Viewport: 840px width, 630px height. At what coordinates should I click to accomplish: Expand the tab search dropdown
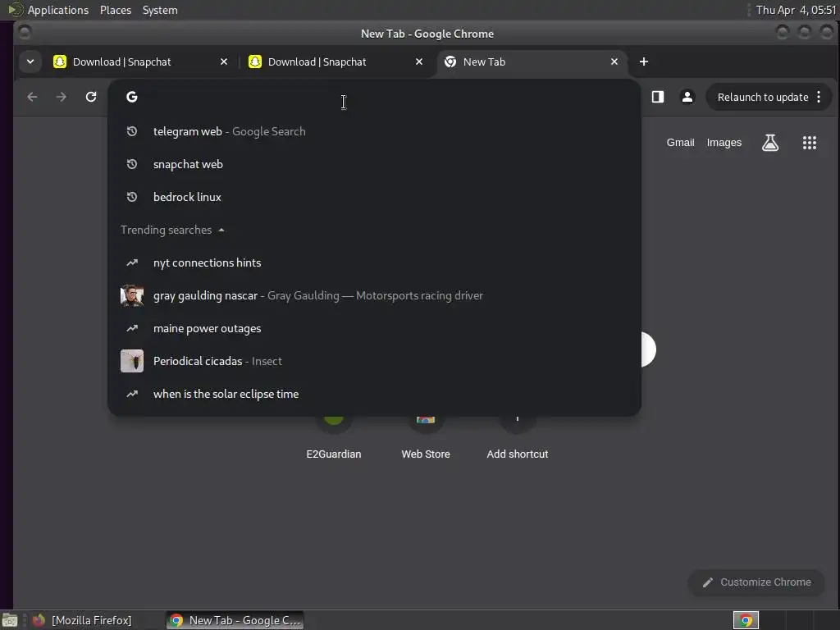pyautogui.click(x=30, y=62)
